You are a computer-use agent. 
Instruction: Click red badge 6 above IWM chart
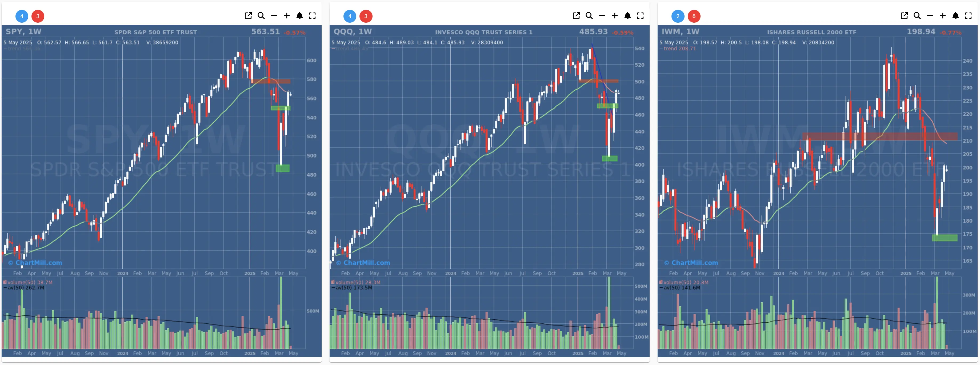click(x=694, y=16)
